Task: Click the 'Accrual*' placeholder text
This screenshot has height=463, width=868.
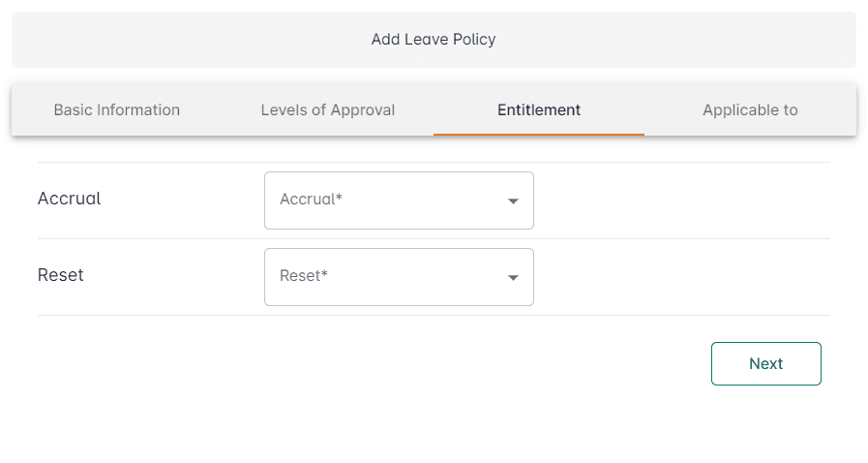Action: (312, 199)
